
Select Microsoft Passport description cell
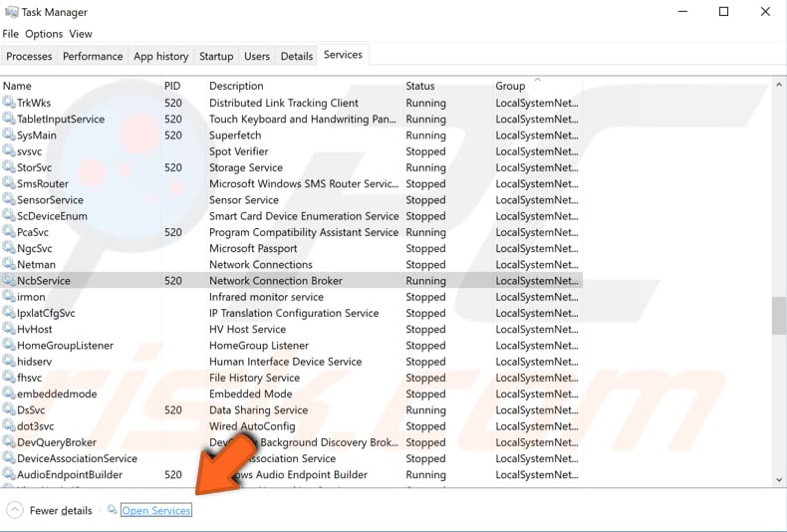tap(253, 248)
